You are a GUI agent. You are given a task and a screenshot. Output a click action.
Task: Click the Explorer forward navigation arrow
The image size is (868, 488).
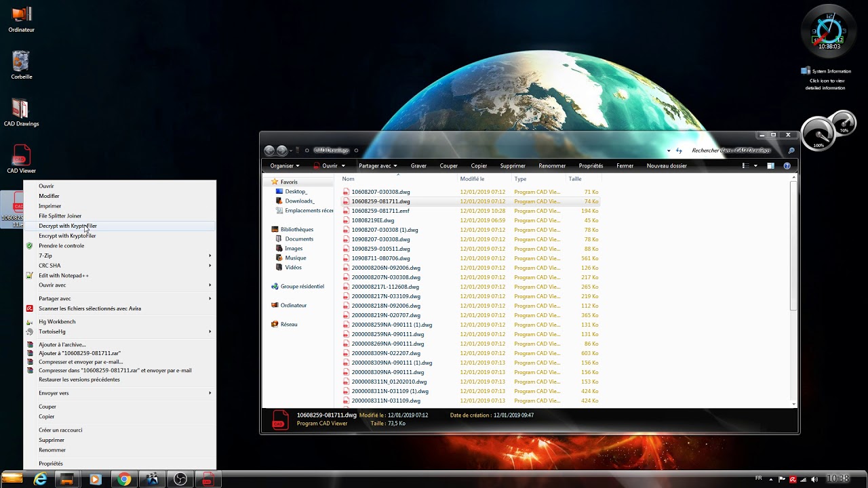[282, 150]
